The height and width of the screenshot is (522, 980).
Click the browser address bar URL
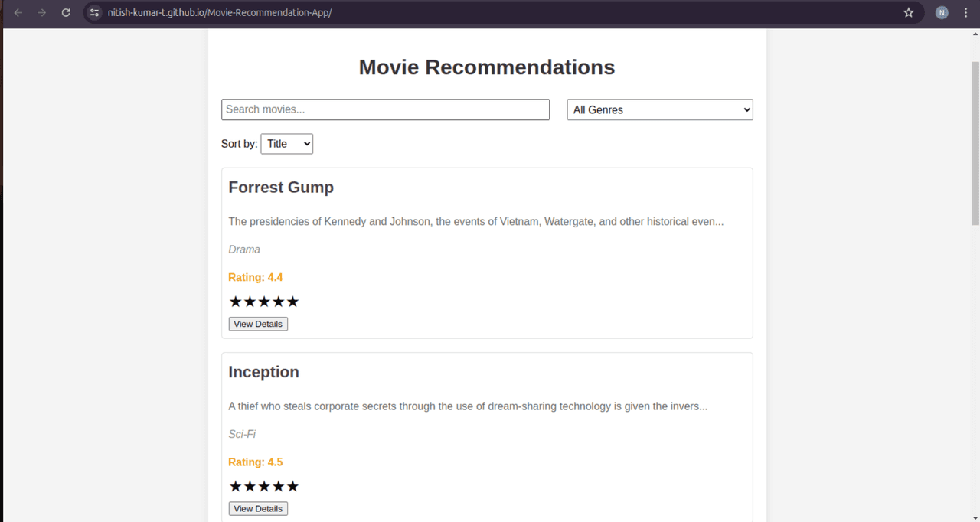pyautogui.click(x=220, y=13)
